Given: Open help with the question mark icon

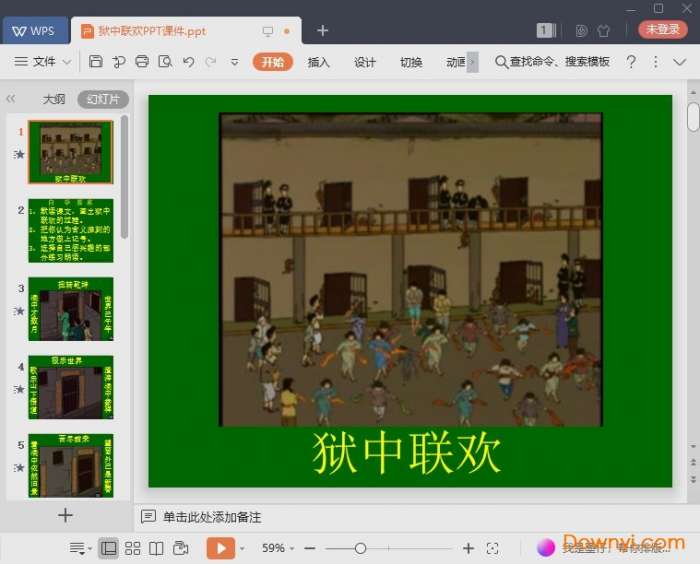Looking at the screenshot, I should (631, 62).
